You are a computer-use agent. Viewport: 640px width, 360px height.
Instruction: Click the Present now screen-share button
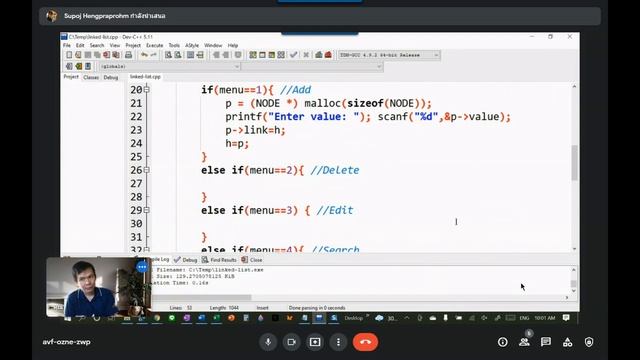[315, 342]
